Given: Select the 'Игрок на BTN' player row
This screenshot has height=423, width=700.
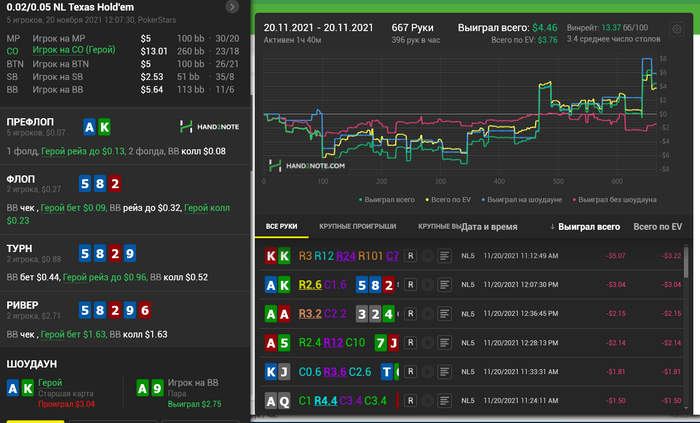Looking at the screenshot, I should (123, 64).
